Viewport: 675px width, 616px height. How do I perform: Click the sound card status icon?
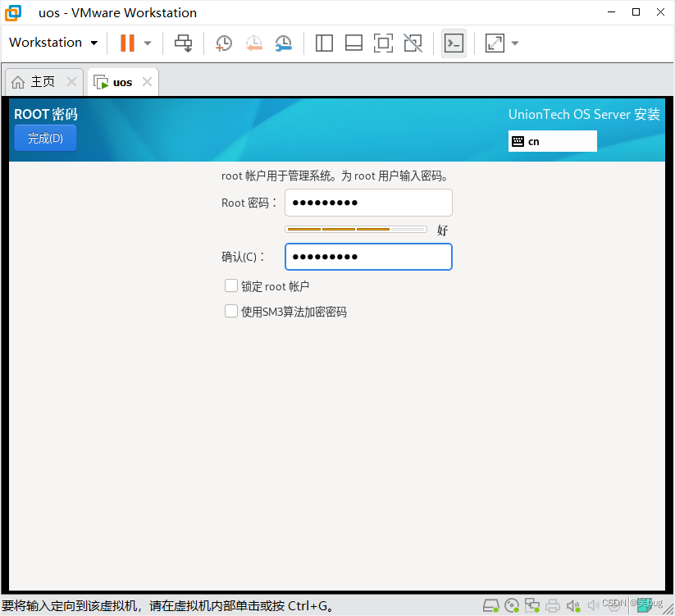[x=573, y=606]
